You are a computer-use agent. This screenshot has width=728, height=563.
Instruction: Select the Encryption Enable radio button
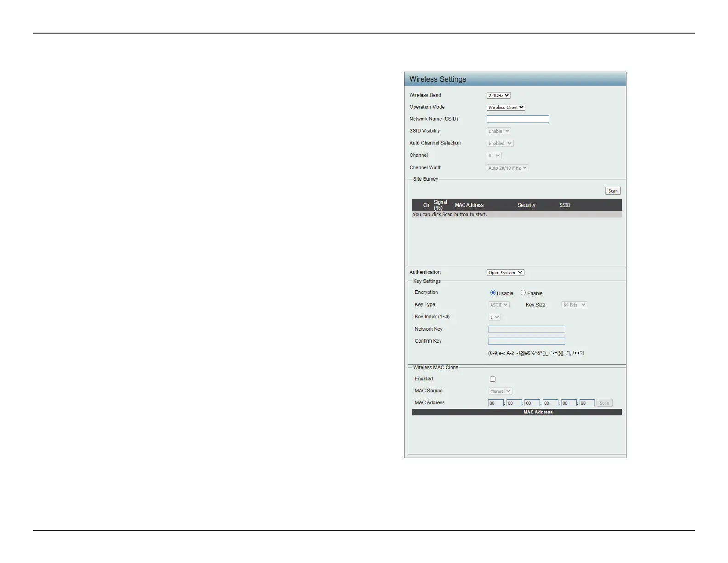point(523,293)
